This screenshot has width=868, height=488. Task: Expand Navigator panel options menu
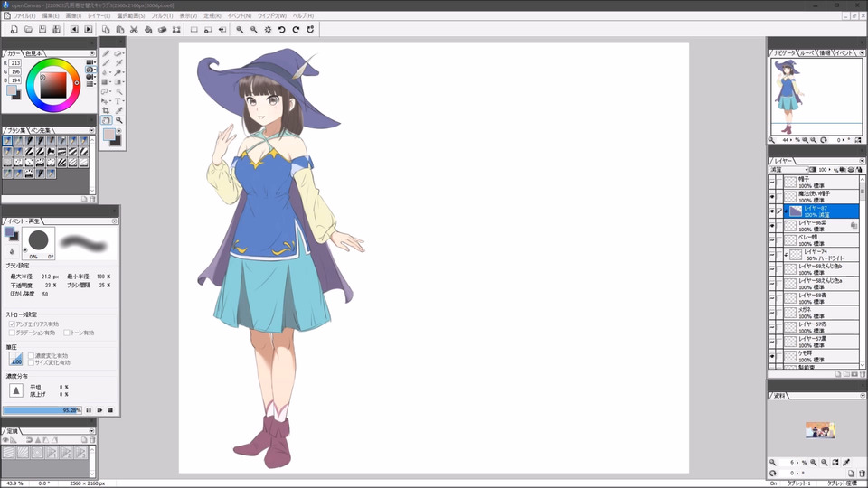[862, 52]
